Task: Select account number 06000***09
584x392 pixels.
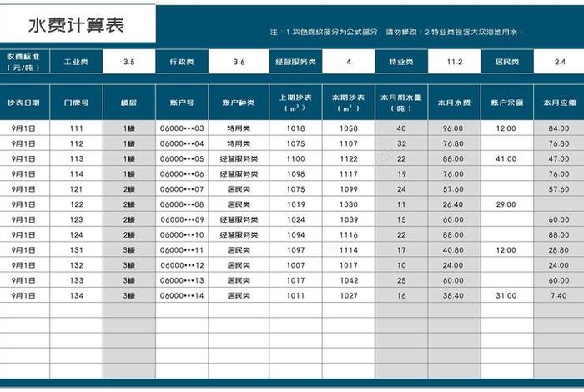Action: 182,219
